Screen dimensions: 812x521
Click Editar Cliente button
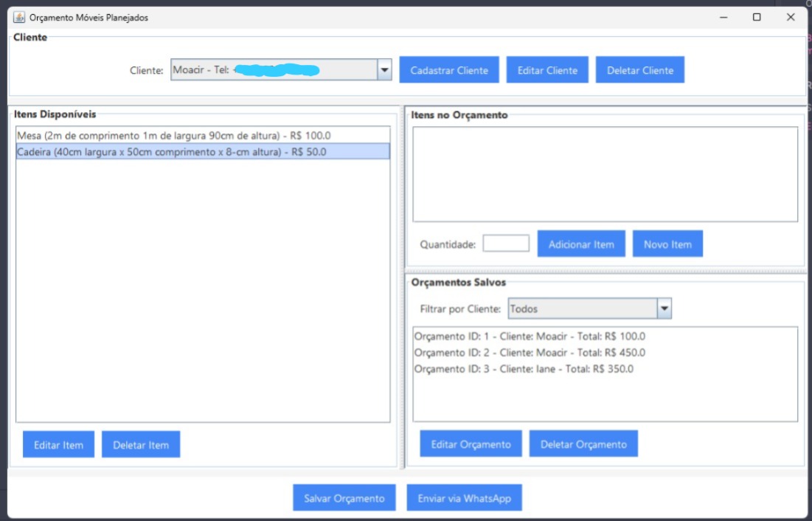tap(547, 70)
